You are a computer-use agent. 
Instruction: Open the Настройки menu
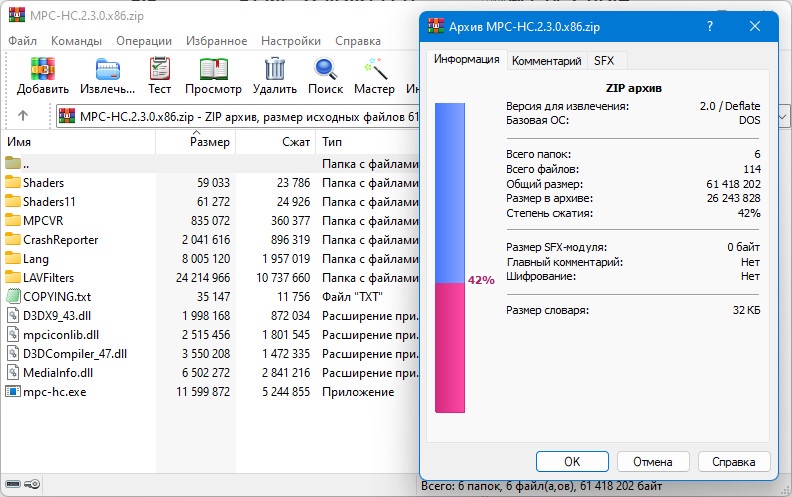[x=291, y=41]
